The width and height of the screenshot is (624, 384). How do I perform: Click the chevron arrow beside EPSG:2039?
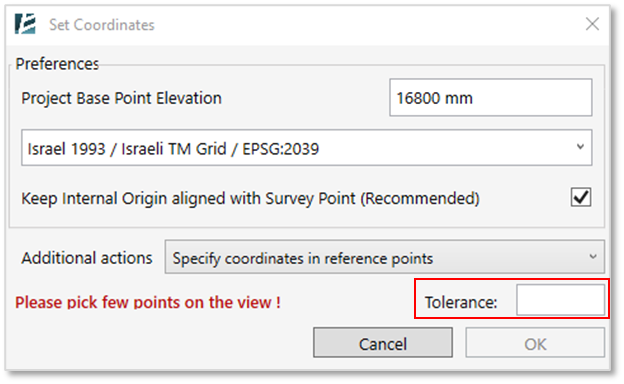click(x=580, y=147)
